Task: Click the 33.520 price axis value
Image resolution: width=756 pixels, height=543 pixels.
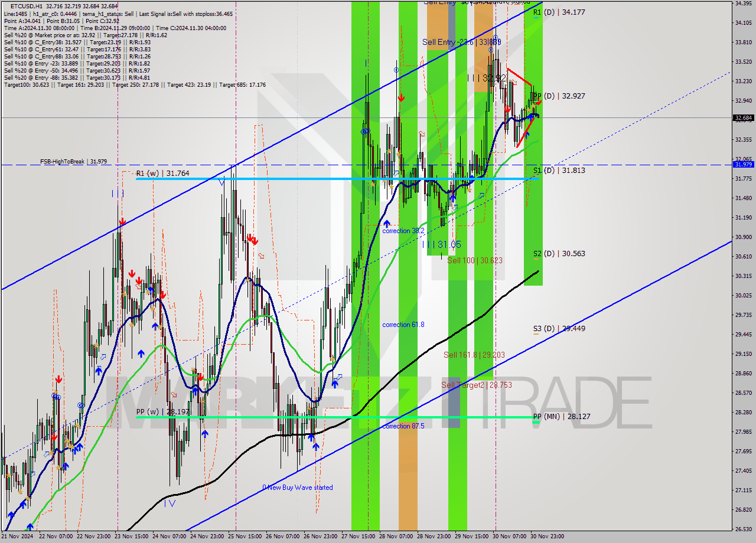Action: pyautogui.click(x=743, y=61)
